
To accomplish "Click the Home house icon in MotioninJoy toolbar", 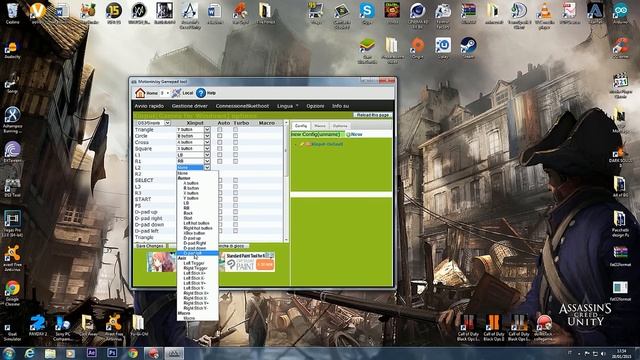I will pyautogui.click(x=140, y=93).
